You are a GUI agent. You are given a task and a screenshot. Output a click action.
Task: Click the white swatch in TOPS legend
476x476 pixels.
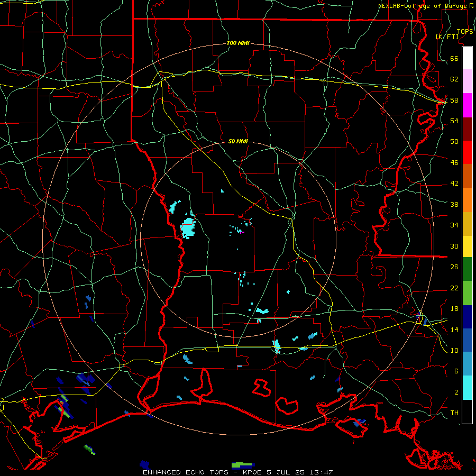point(467,58)
